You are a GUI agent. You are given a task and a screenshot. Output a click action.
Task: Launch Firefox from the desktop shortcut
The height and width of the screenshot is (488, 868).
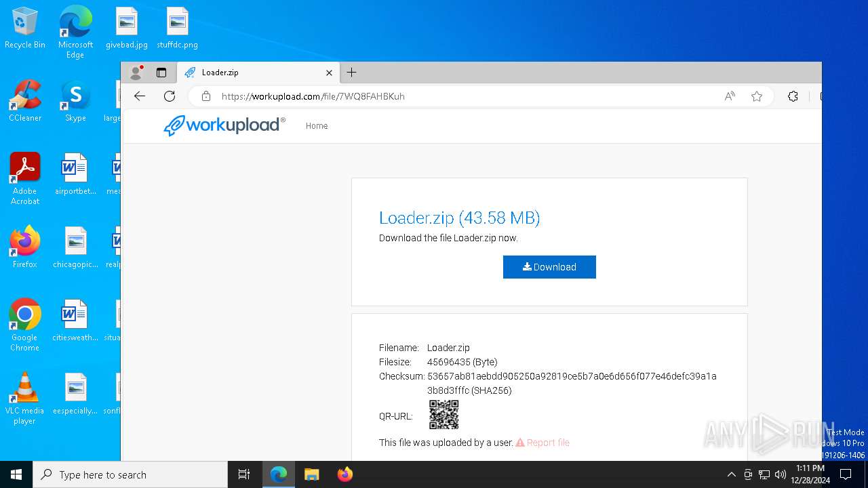coord(25,247)
